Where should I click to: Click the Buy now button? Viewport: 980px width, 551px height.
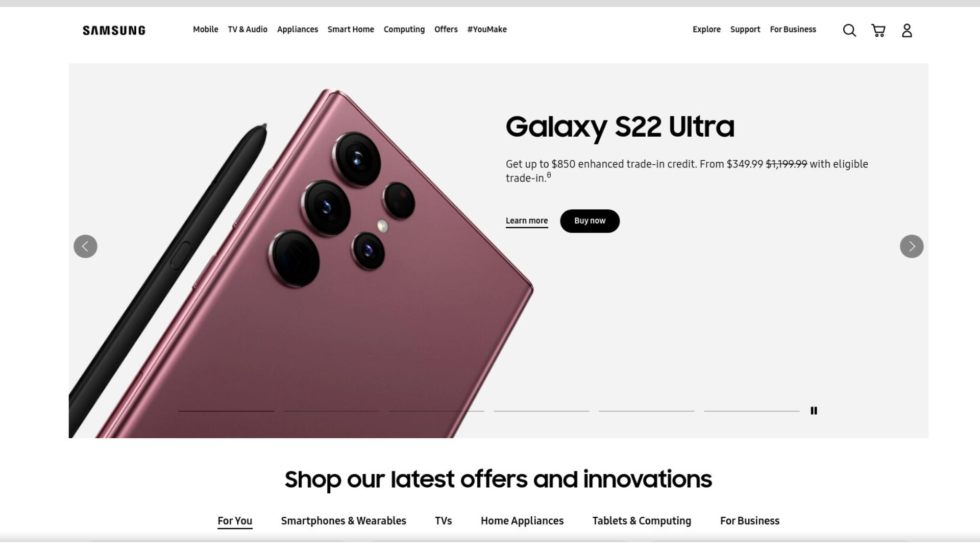point(590,221)
